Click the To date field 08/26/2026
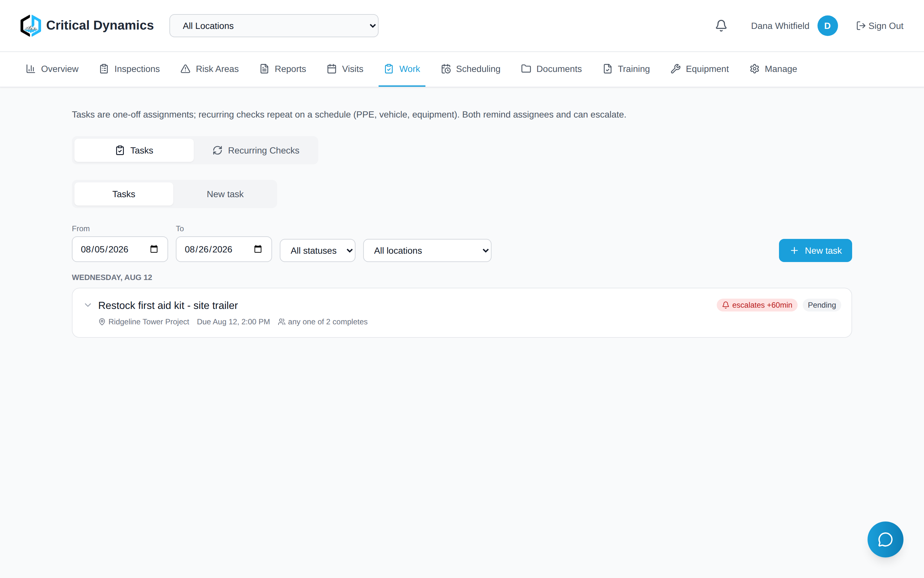Viewport: 924px width, 578px height. click(x=223, y=249)
